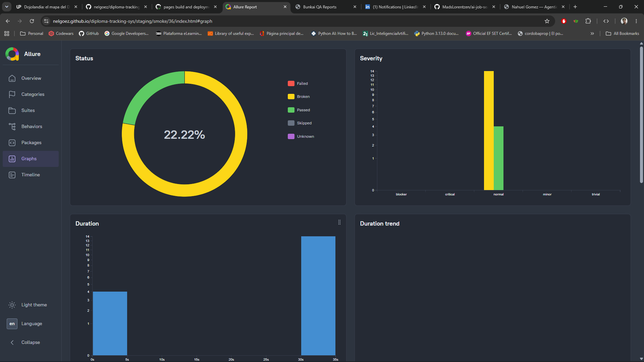Open Google Developers bookmark
This screenshot has height=362, width=644.
(x=126, y=34)
